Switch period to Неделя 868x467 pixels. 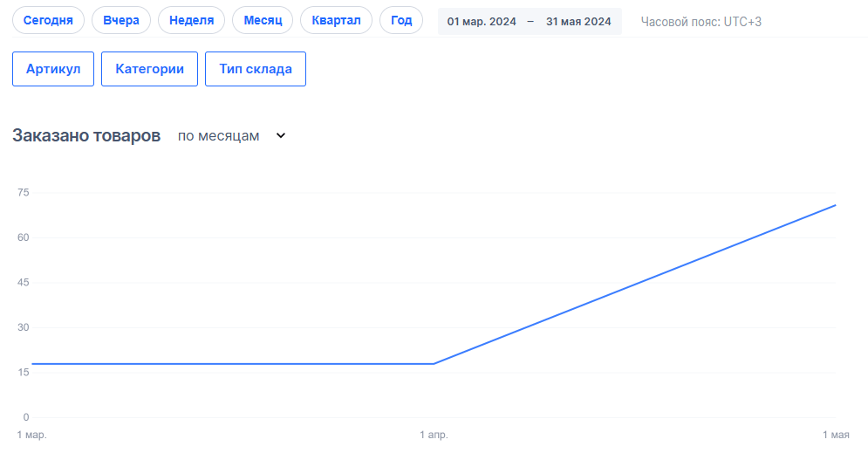[x=191, y=20]
